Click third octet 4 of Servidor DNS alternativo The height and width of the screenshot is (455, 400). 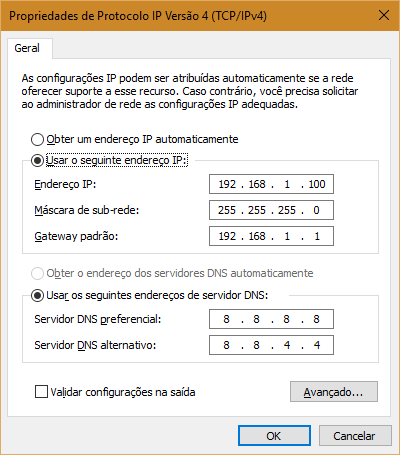pyautogui.click(x=287, y=345)
